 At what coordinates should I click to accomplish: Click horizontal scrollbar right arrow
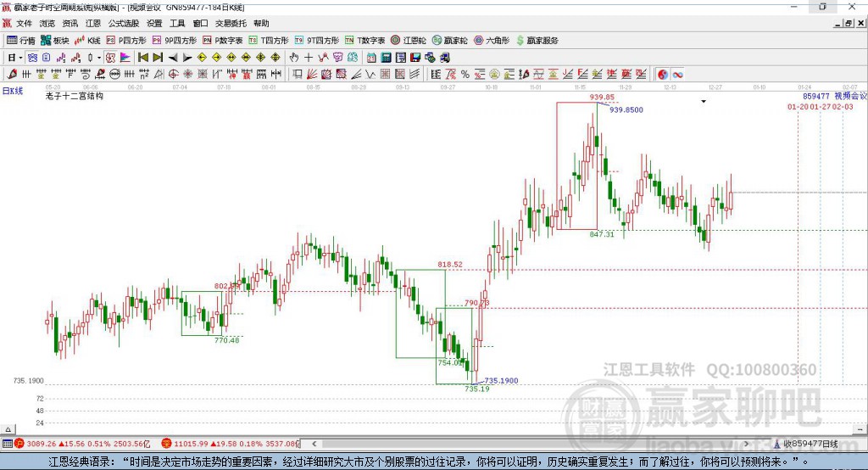(746, 444)
